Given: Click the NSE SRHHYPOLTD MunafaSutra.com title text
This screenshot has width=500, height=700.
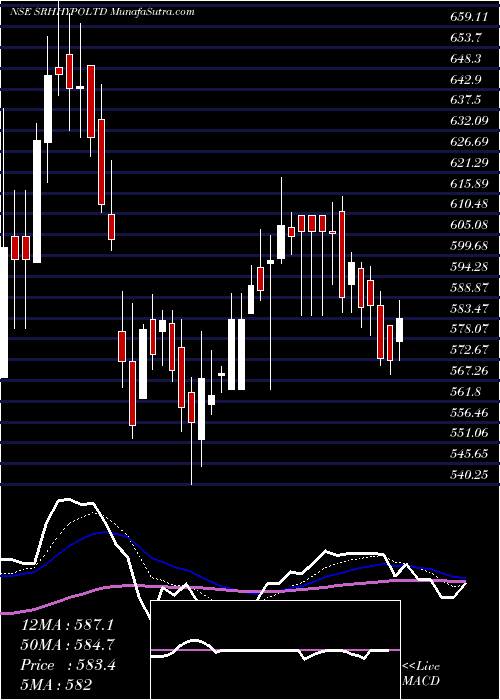Looking at the screenshot, I should pyautogui.click(x=102, y=12).
